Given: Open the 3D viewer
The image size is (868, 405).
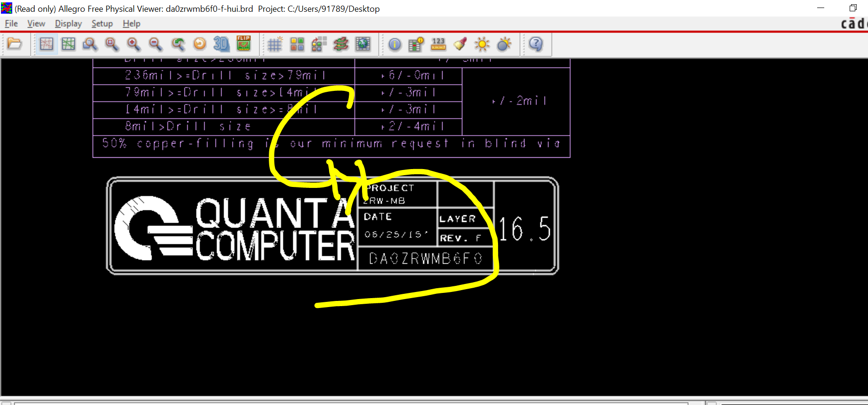Looking at the screenshot, I should point(221,44).
